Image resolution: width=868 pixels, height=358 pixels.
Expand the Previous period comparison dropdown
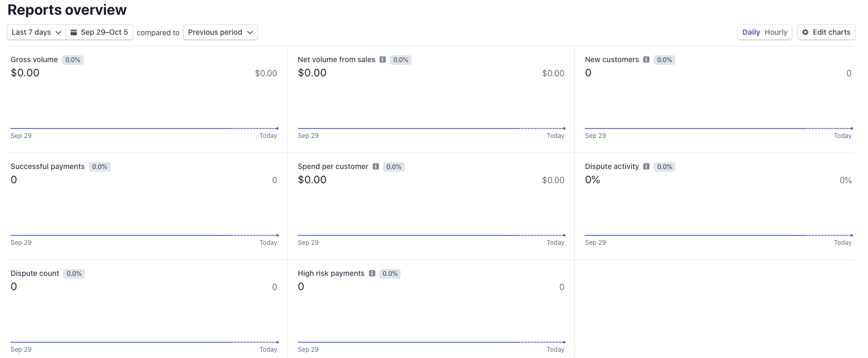click(x=220, y=32)
